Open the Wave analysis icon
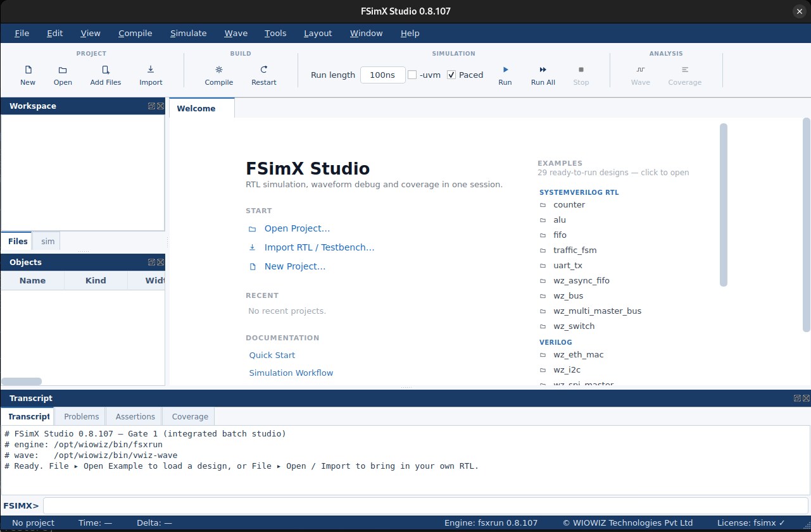 tap(640, 70)
